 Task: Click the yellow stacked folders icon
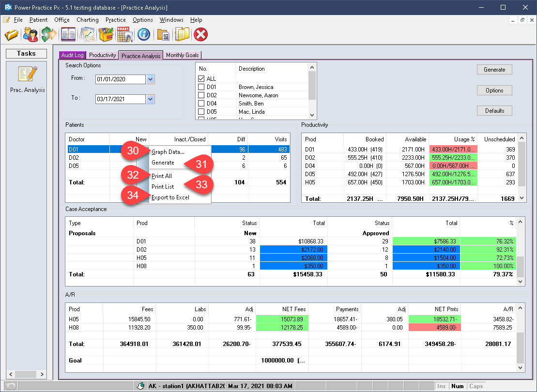182,34
